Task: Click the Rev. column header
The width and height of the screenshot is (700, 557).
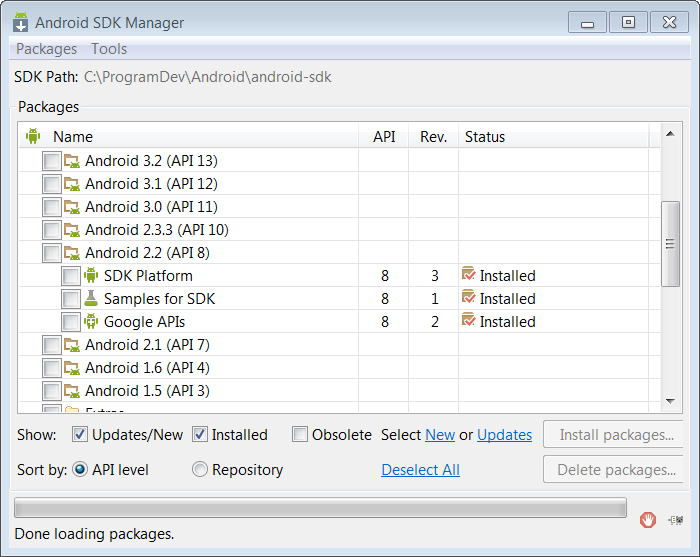Action: pyautogui.click(x=433, y=136)
